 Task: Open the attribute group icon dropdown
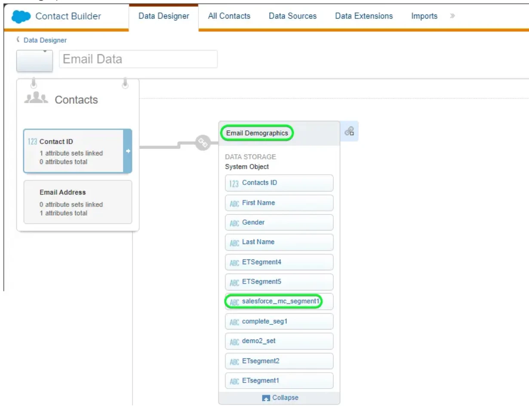pyautogui.click(x=34, y=61)
